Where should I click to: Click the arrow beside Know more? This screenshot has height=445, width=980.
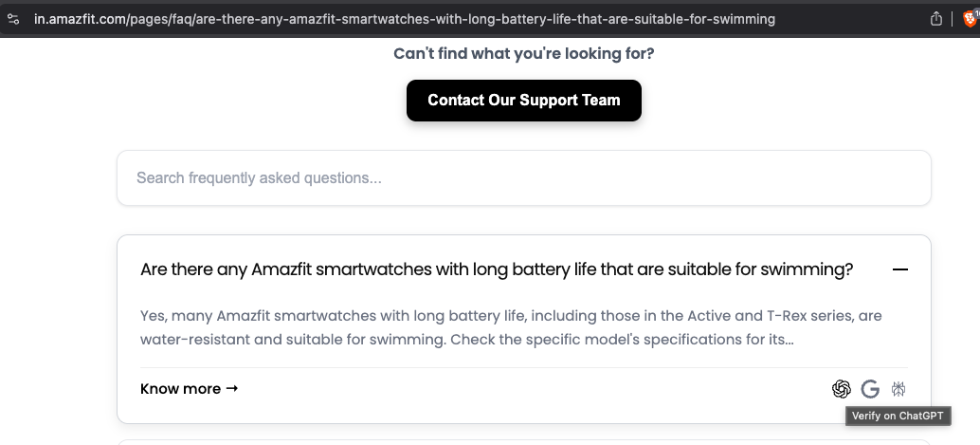click(x=232, y=388)
